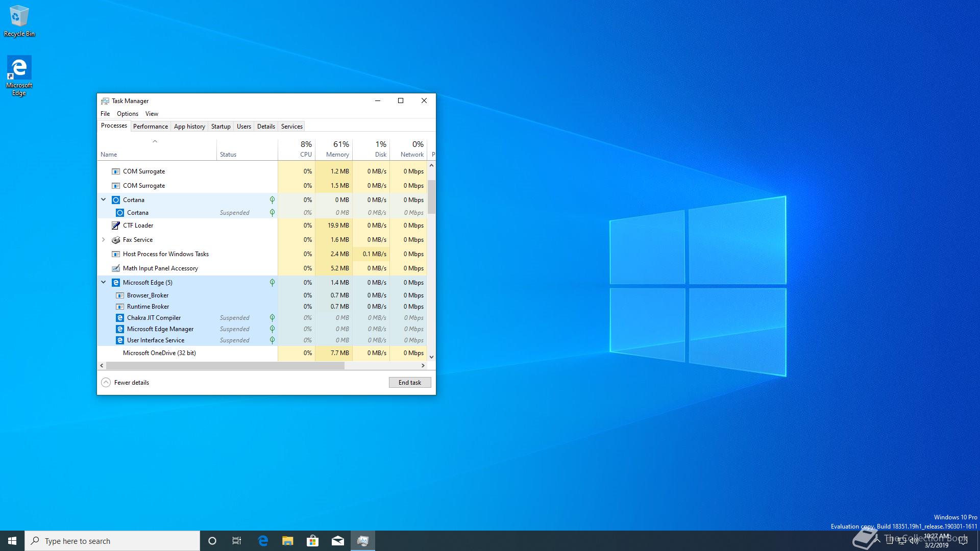The image size is (980, 551).
Task: Sort processes by Disk column
Action: pos(371,149)
